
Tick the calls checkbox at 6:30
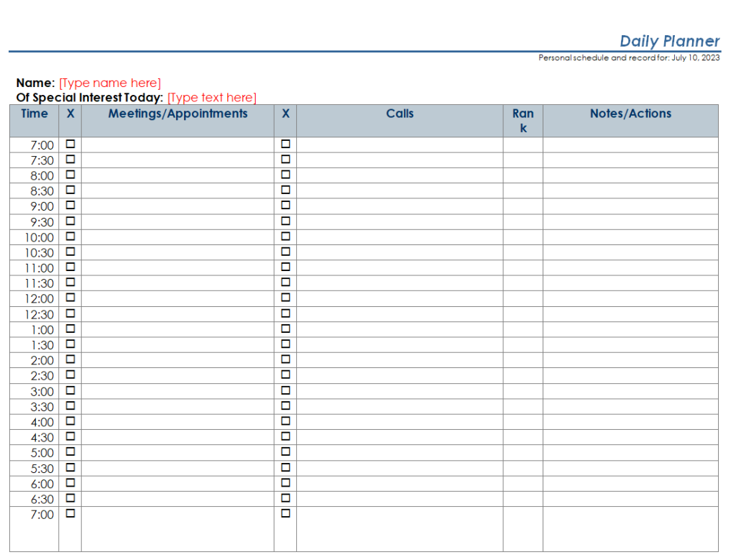tap(285, 497)
